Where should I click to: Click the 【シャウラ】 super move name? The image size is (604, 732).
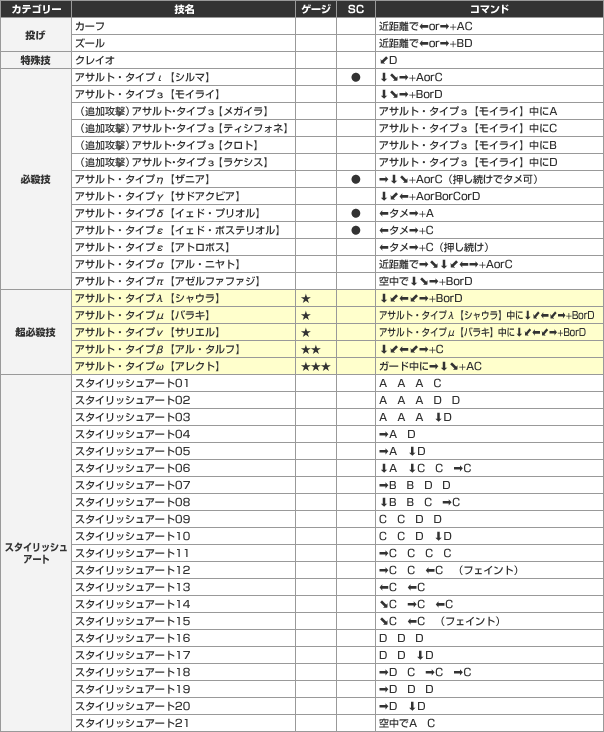tap(147, 298)
